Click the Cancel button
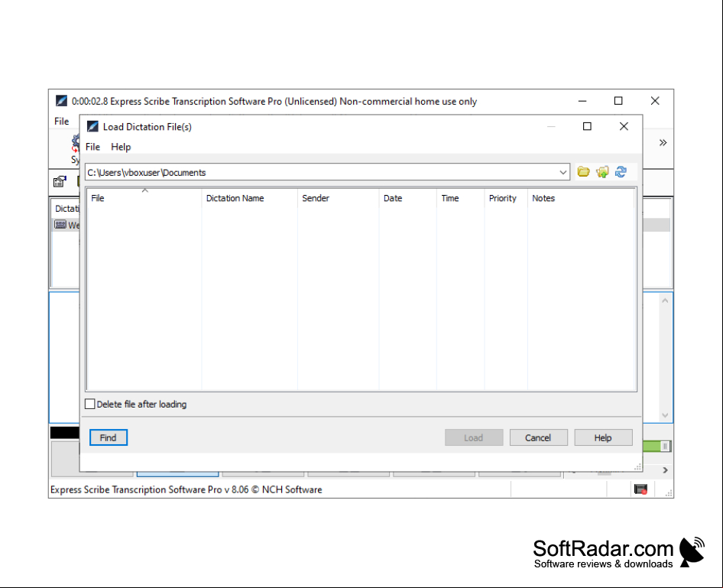 click(x=538, y=437)
